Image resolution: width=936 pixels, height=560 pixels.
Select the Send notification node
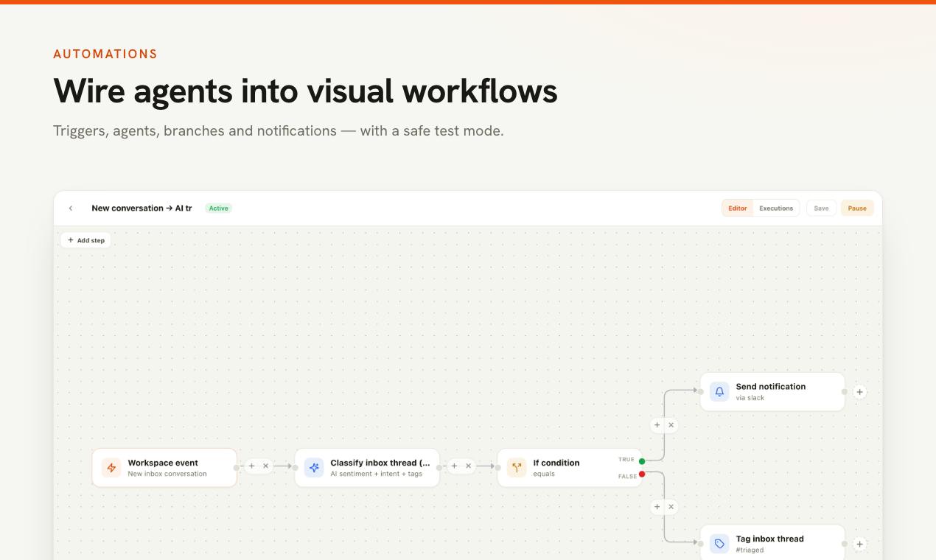pyautogui.click(x=772, y=391)
